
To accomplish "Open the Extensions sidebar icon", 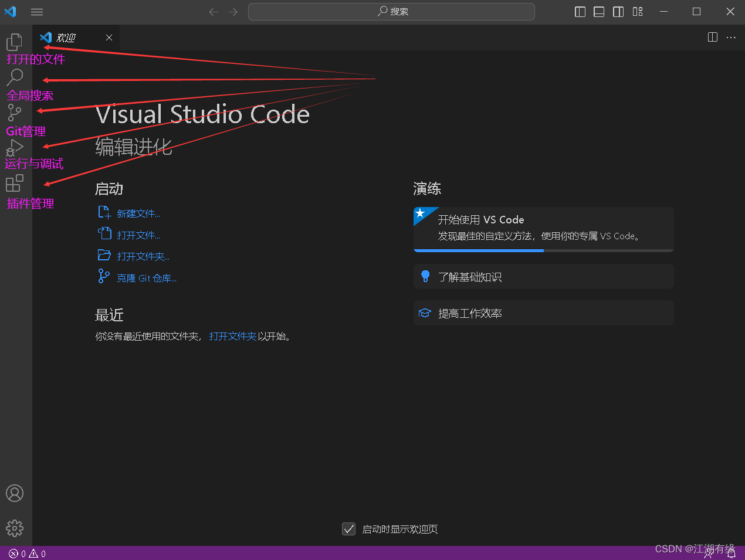I will [15, 184].
